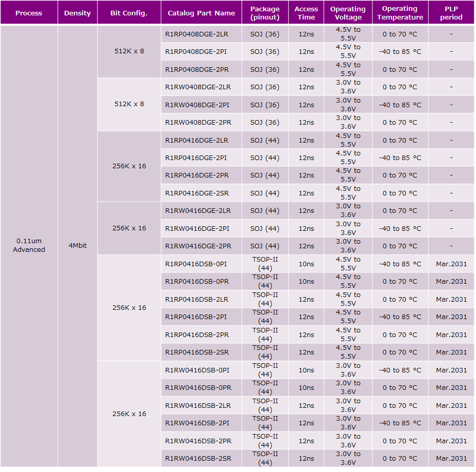Select part name R1RP0416DGE-2SR

[x=197, y=193]
